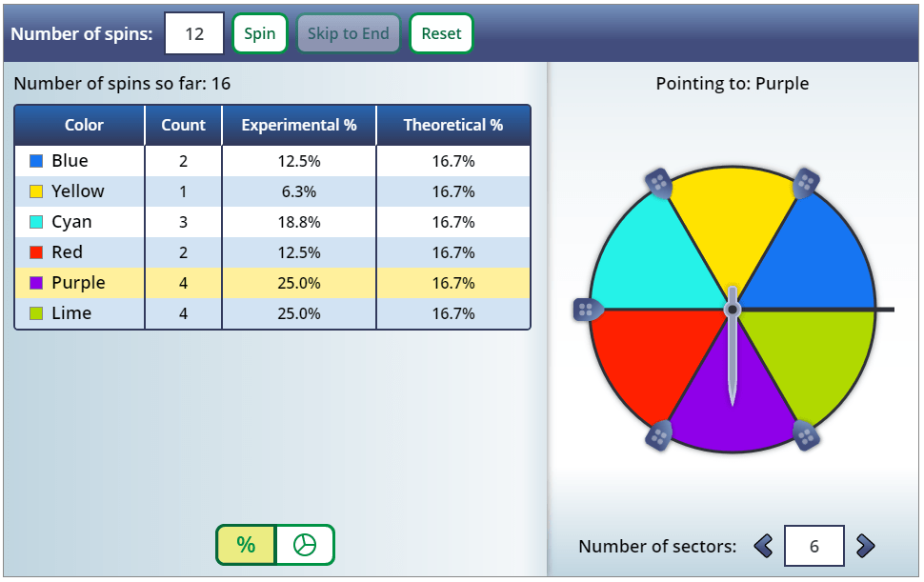Click Yellow's experimental value 6.3%
Viewport: 924px width, 582px height.
click(299, 191)
